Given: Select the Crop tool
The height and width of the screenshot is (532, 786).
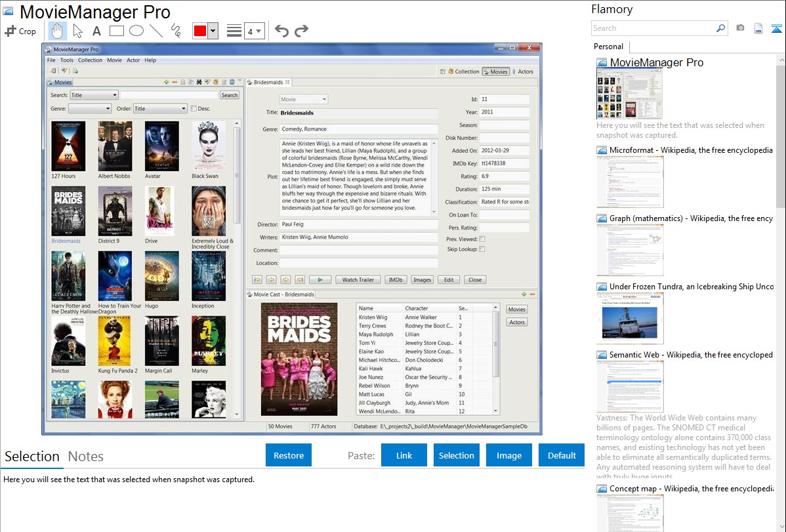Looking at the screenshot, I should (20, 31).
